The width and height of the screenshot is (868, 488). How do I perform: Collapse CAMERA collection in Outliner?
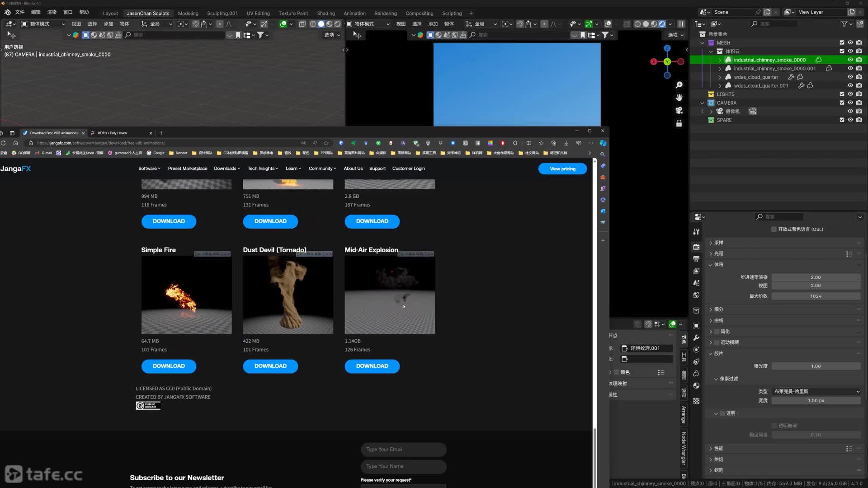702,103
